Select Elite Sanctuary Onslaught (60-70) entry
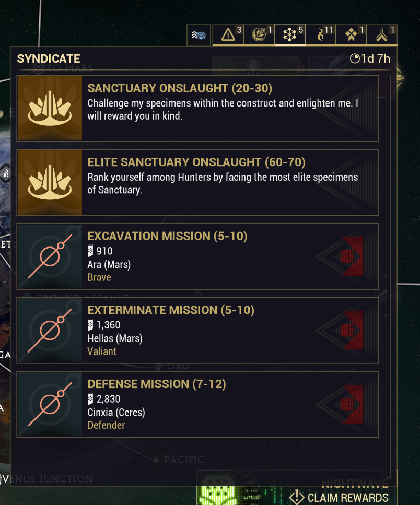420x505 pixels. pos(230,183)
